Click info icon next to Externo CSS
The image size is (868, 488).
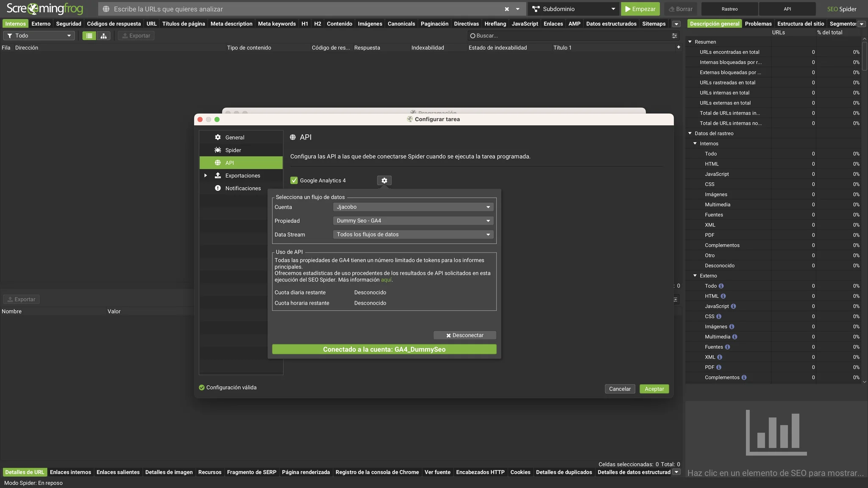click(x=719, y=316)
